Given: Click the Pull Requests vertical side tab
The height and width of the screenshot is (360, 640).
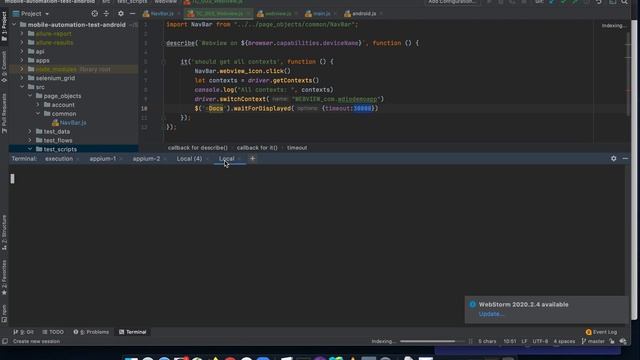Looking at the screenshot, I should (x=4, y=113).
